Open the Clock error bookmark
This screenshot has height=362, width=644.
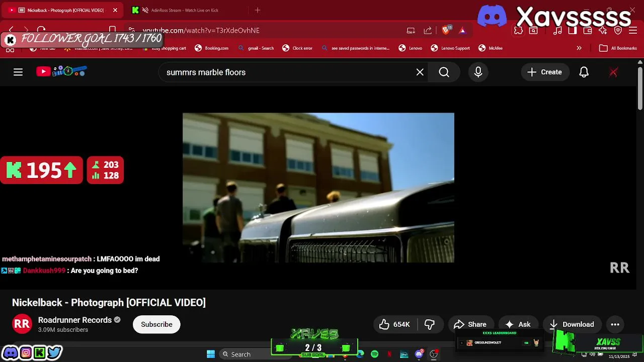pos(297,48)
